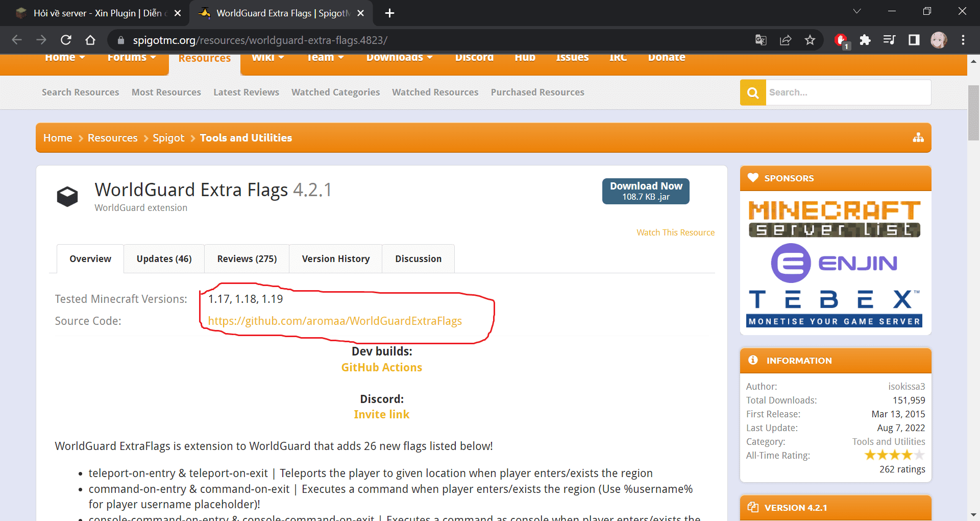This screenshot has width=980, height=521.
Task: Click Watch This Resource link
Action: click(x=675, y=232)
